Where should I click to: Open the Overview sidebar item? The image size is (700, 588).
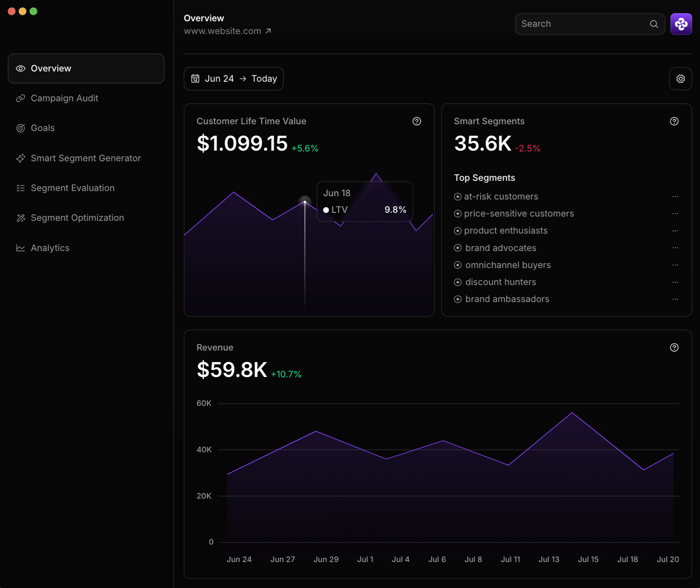[x=86, y=69]
